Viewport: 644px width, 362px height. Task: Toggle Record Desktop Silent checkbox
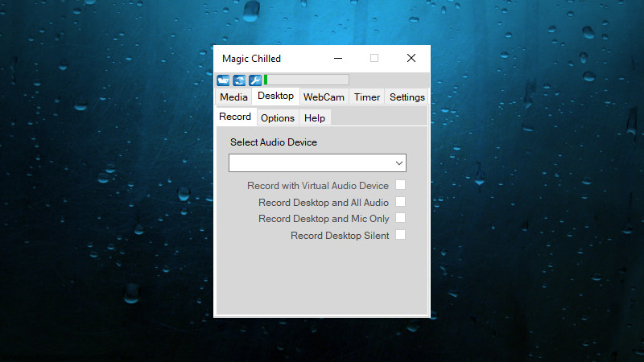(400, 235)
